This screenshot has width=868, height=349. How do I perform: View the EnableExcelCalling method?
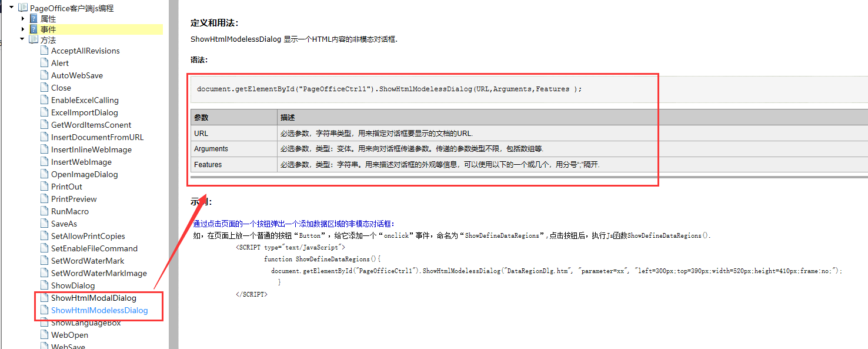[85, 100]
